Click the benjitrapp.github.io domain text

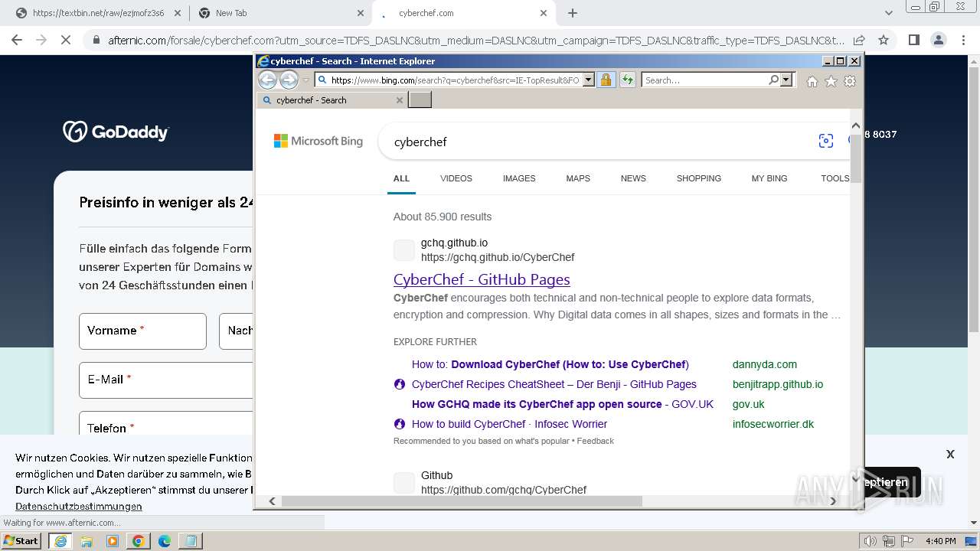778,384
